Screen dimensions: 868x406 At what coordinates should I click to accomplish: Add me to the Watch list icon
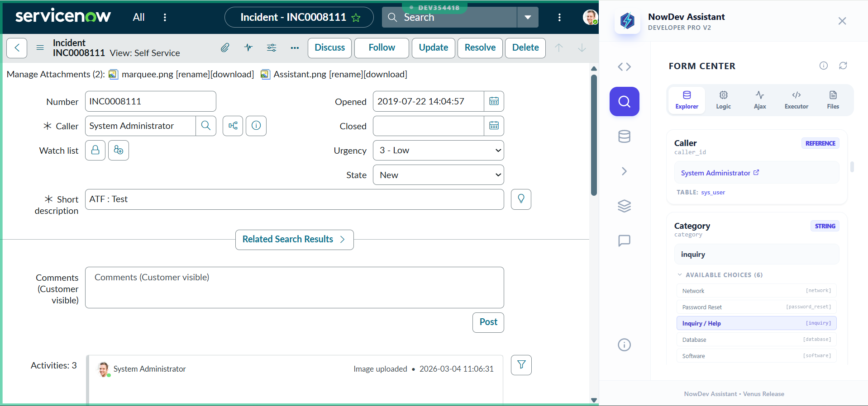(x=119, y=150)
